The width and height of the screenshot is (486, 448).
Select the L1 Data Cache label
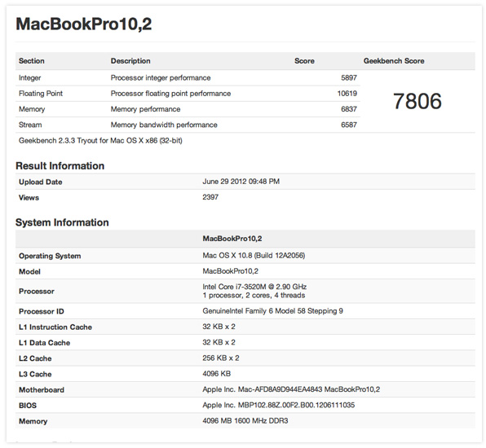click(44, 343)
